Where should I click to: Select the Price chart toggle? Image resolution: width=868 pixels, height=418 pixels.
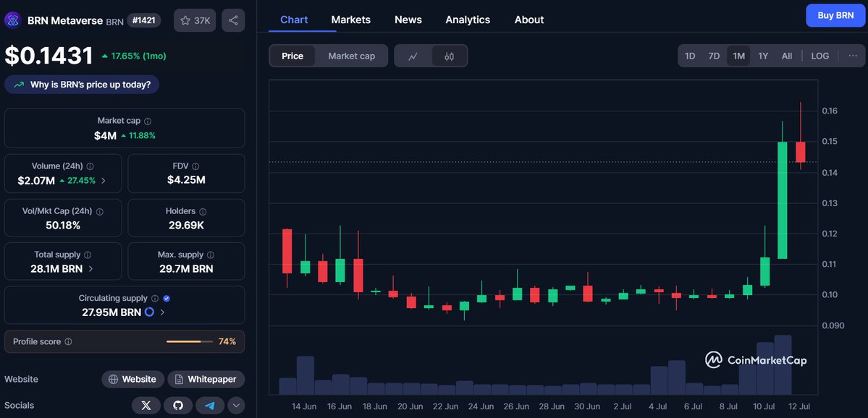point(292,56)
